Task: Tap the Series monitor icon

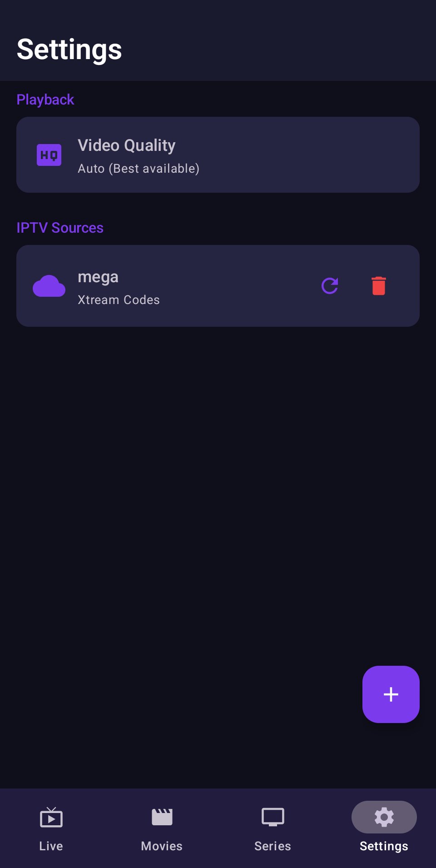Action: pos(272,817)
